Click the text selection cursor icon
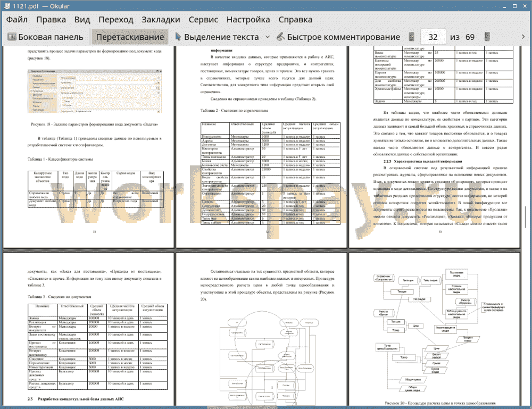The image size is (532, 409). click(x=178, y=37)
